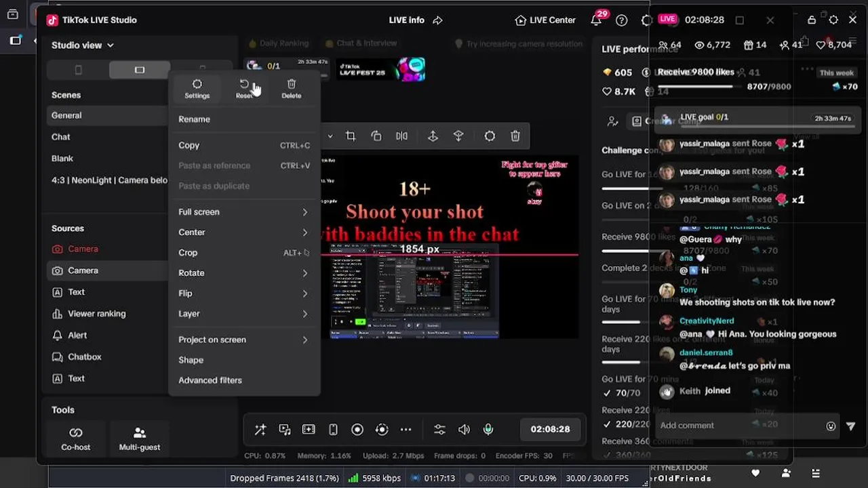Select the 4:3 NeonLight scene

click(108, 180)
